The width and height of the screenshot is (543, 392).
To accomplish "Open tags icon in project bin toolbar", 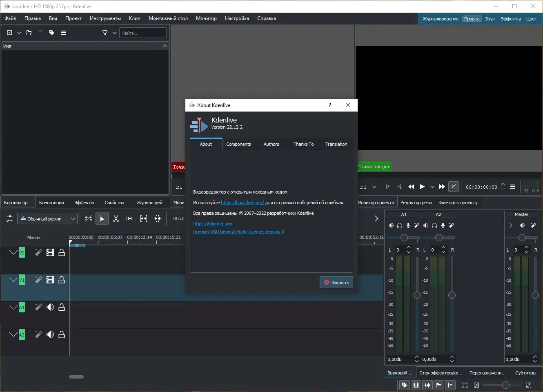I will coord(52,33).
